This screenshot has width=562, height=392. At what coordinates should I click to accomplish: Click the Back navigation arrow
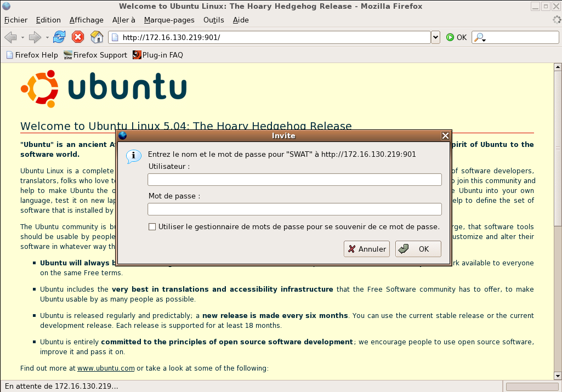[x=11, y=37]
